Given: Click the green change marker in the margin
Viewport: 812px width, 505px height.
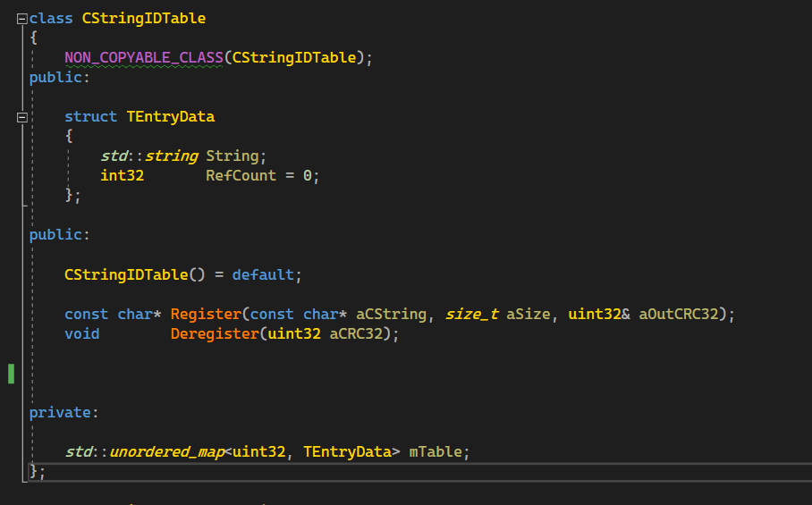Looking at the screenshot, I should click(11, 374).
